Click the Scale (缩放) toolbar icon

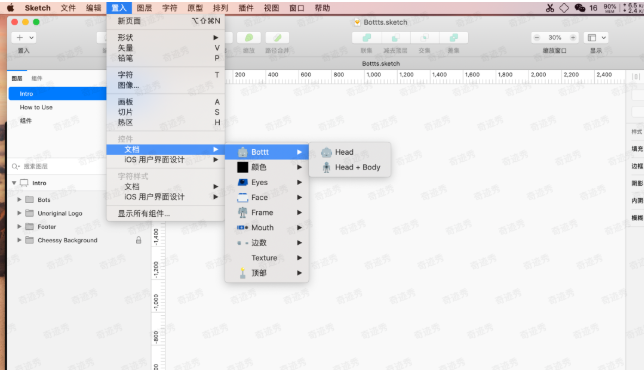pyautogui.click(x=249, y=38)
